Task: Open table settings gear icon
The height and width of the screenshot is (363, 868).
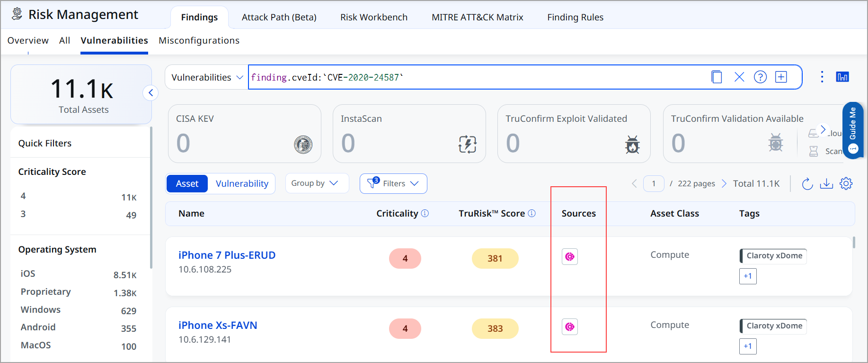Action: pyautogui.click(x=846, y=183)
